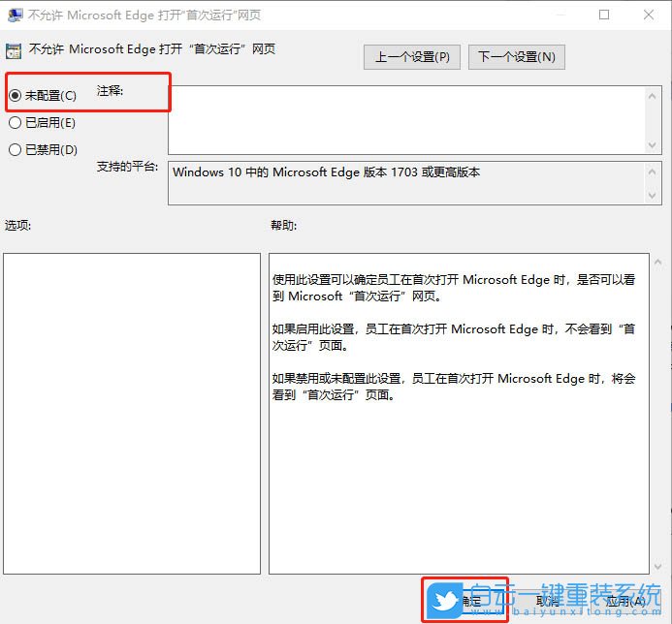This screenshot has height=624, width=672.
Task: Click the 帮助 label
Action: [283, 225]
